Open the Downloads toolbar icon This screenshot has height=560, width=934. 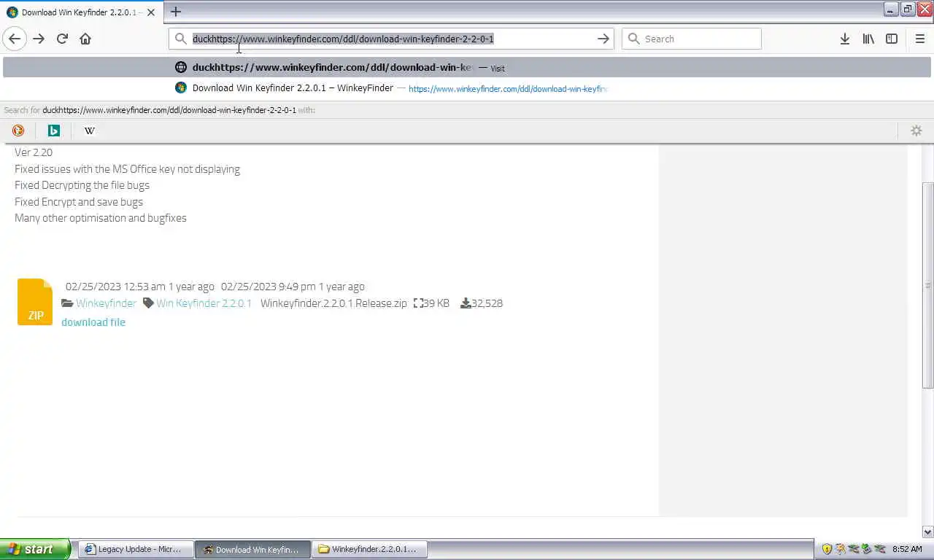[x=844, y=39]
